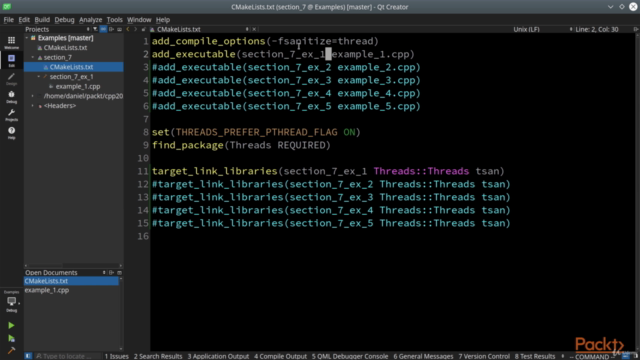
Task: Select highlighted CMakeLists.txt under section_7
Action: [x=73, y=67]
